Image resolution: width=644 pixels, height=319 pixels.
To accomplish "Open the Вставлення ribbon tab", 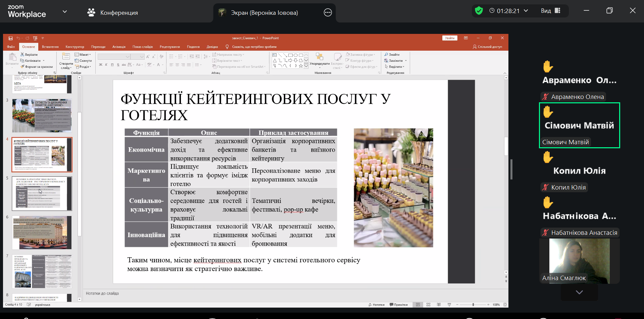I will (x=50, y=47).
